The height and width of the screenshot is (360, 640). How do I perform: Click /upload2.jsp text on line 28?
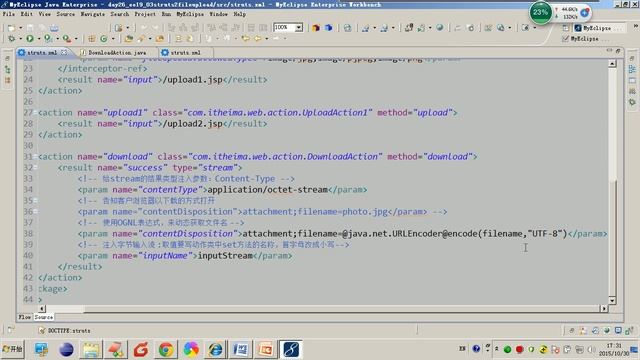coord(193,124)
